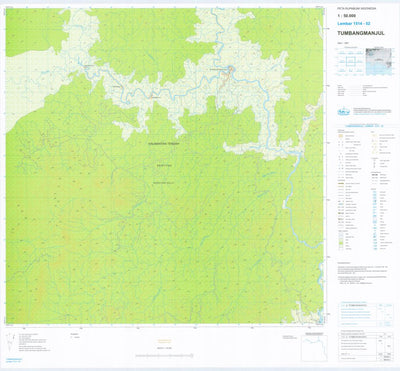The image size is (400, 371).
Task: Click the town symbol at the river bend
Action: [x=231, y=69]
